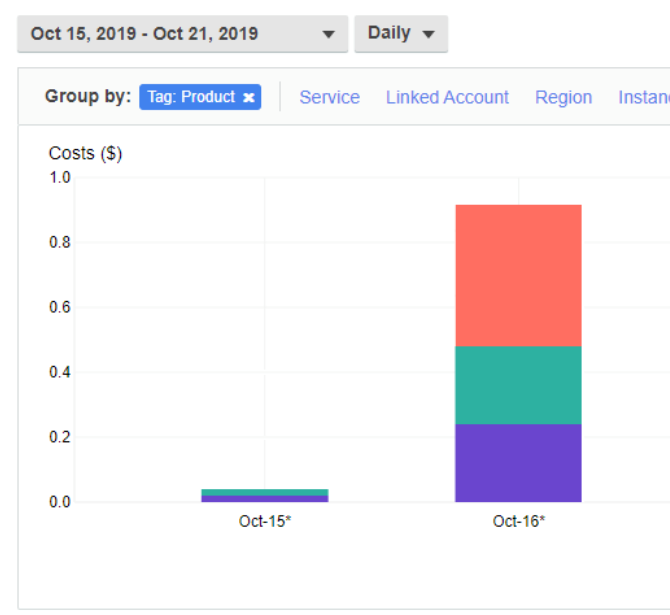Select the partially visible Instance grouping option

click(x=644, y=97)
